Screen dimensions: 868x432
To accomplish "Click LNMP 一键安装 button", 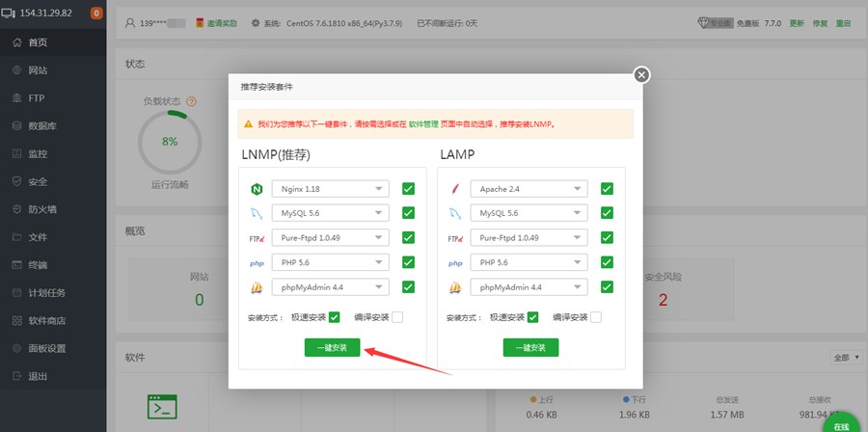I will tap(332, 347).
